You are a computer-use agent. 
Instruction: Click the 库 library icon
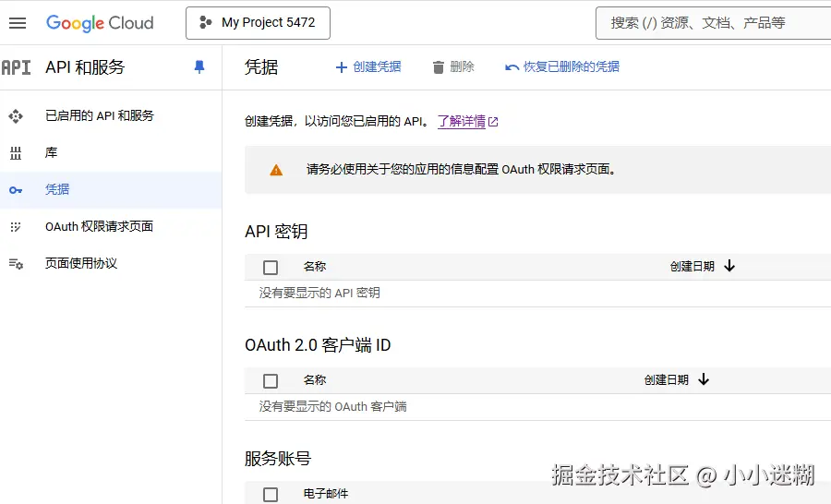coord(16,153)
